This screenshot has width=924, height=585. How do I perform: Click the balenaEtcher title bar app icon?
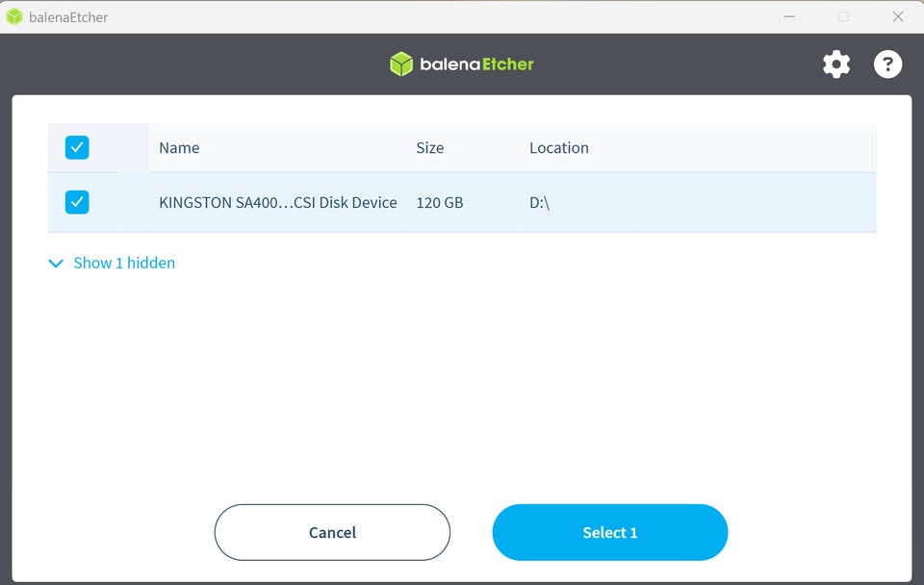[x=14, y=17]
